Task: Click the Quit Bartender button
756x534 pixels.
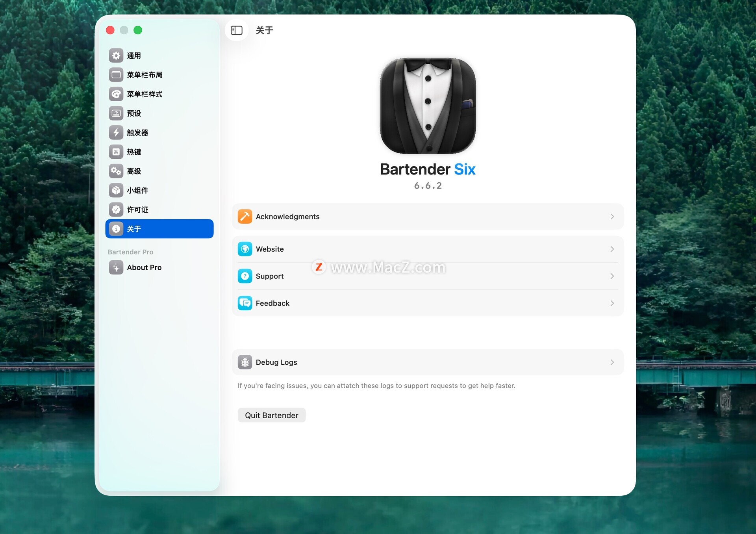Action: point(272,415)
